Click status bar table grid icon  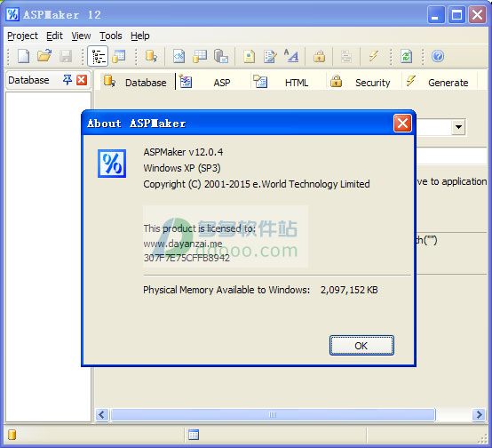coord(194,435)
